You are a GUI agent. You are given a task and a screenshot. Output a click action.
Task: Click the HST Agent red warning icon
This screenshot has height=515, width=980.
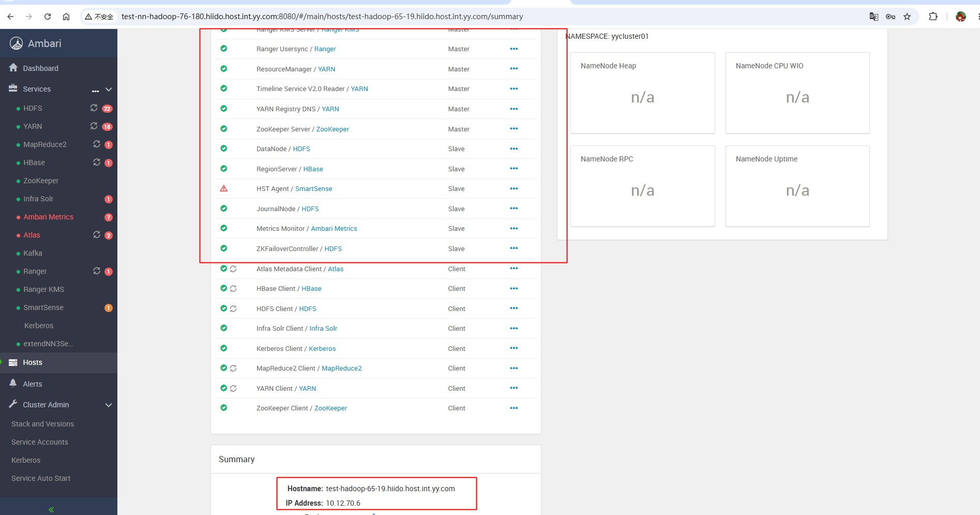point(223,188)
